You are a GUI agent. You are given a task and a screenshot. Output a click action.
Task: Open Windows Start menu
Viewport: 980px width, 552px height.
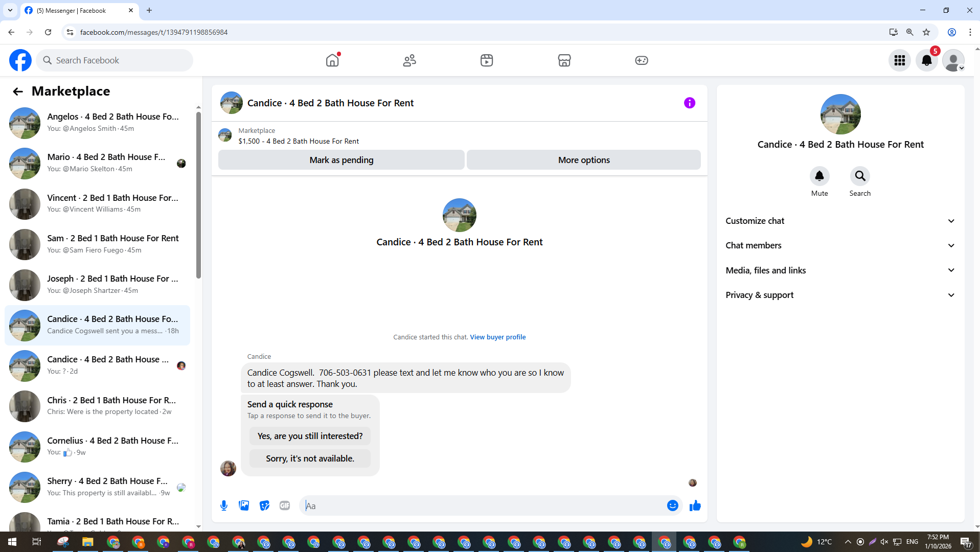[12, 542]
